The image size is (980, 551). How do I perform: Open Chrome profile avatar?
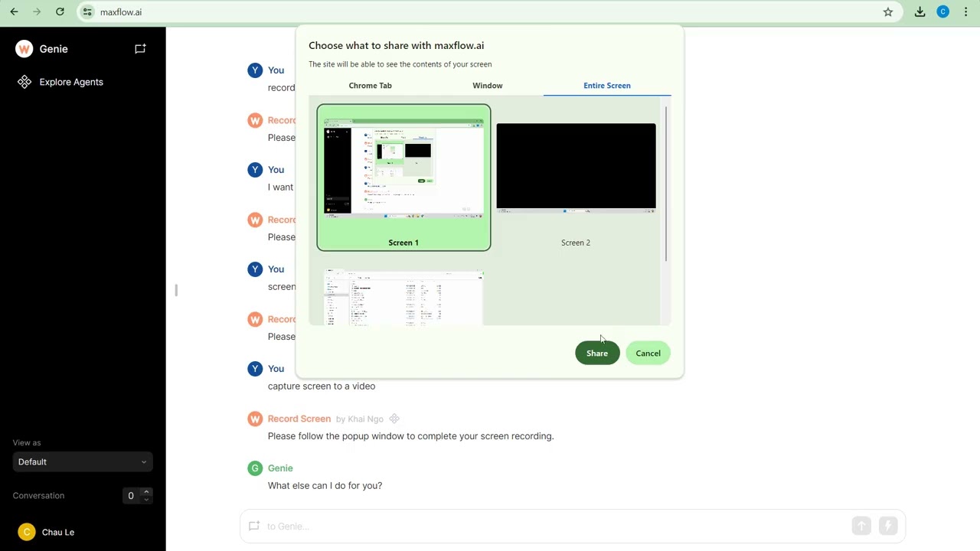tap(943, 12)
